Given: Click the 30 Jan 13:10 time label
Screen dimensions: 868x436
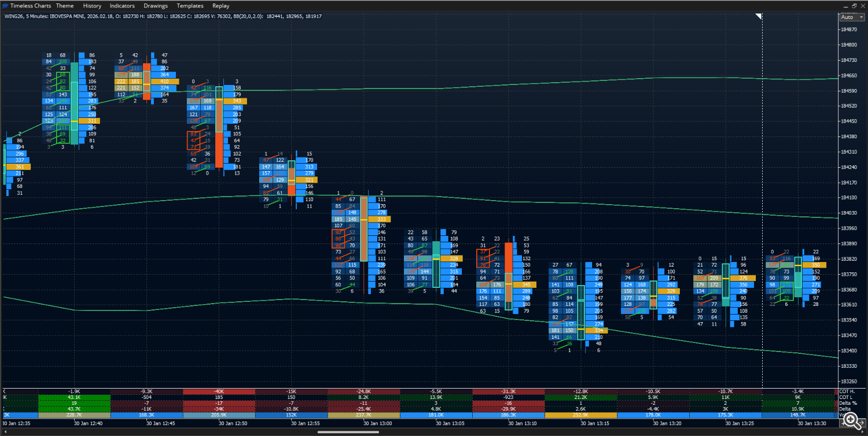Looking at the screenshot, I should click(x=523, y=424).
